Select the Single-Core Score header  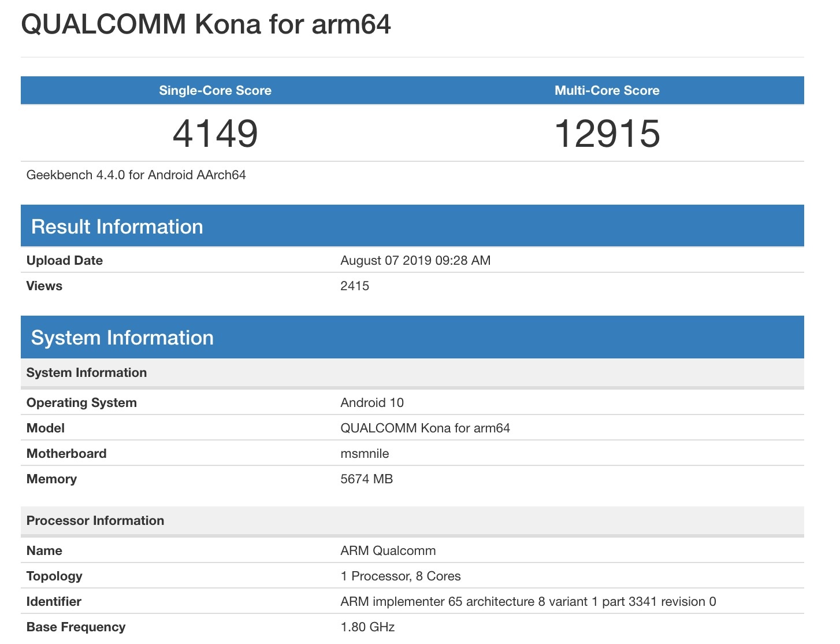pos(215,90)
